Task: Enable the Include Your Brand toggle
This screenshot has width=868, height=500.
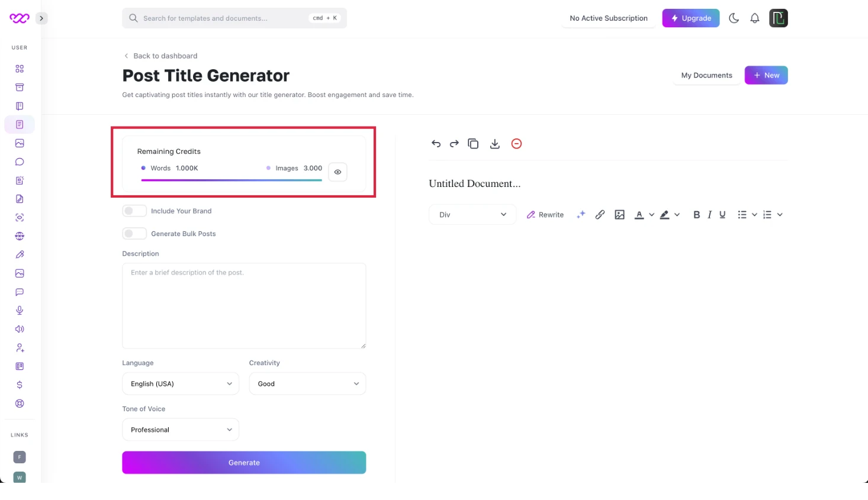Action: tap(134, 211)
